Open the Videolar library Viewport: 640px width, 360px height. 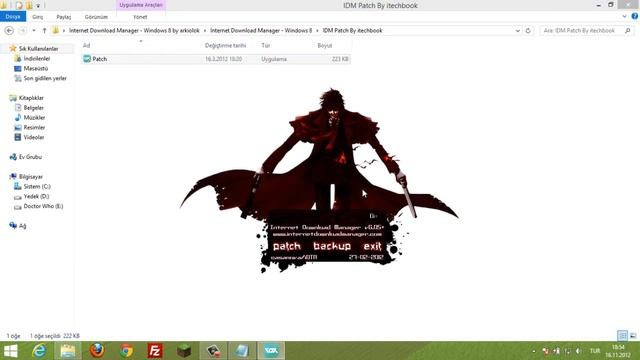33,137
